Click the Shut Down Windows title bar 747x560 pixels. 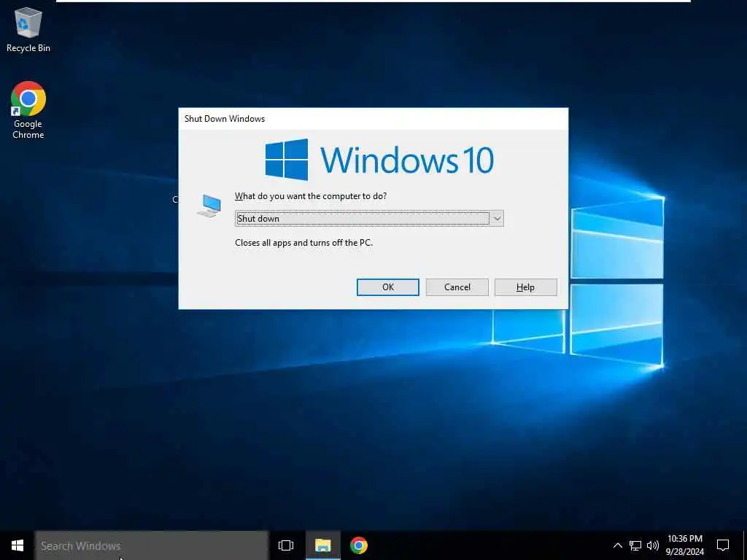[373, 119]
